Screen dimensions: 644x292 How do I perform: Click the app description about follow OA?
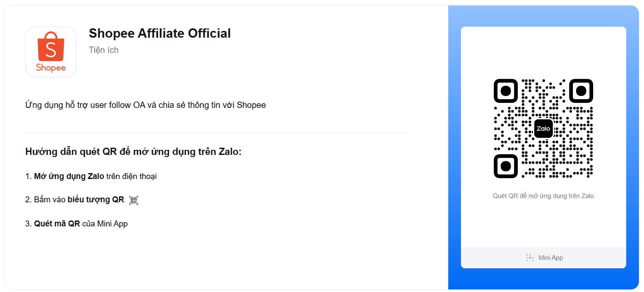pos(146,105)
